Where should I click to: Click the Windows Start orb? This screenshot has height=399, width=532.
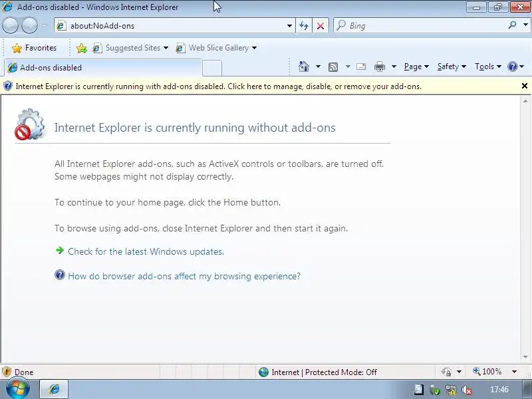[x=18, y=389]
